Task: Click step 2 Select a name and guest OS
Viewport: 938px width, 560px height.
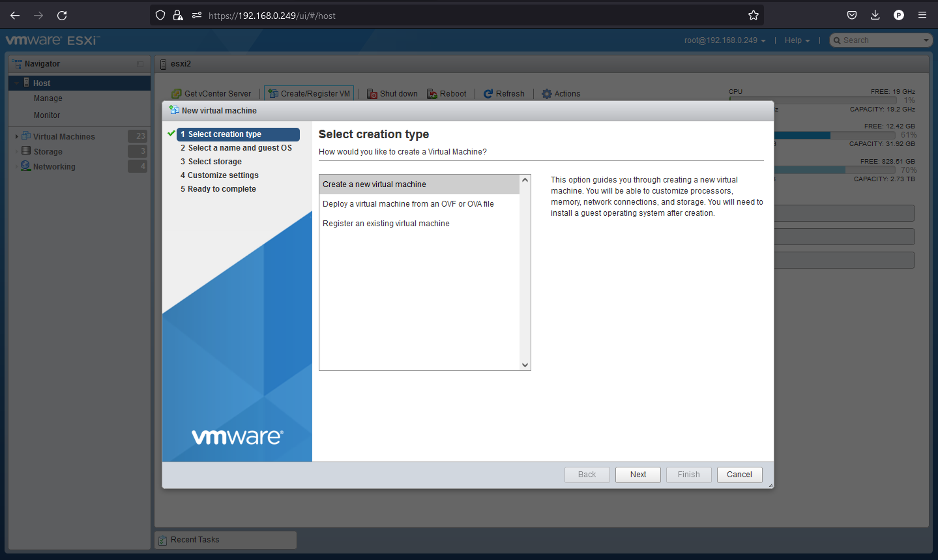Action: (x=236, y=148)
